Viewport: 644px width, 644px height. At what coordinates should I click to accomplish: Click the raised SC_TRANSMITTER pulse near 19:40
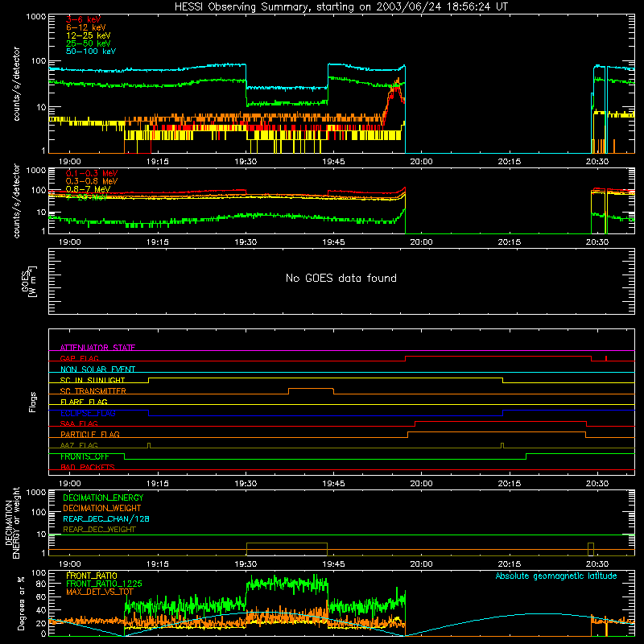(311, 389)
